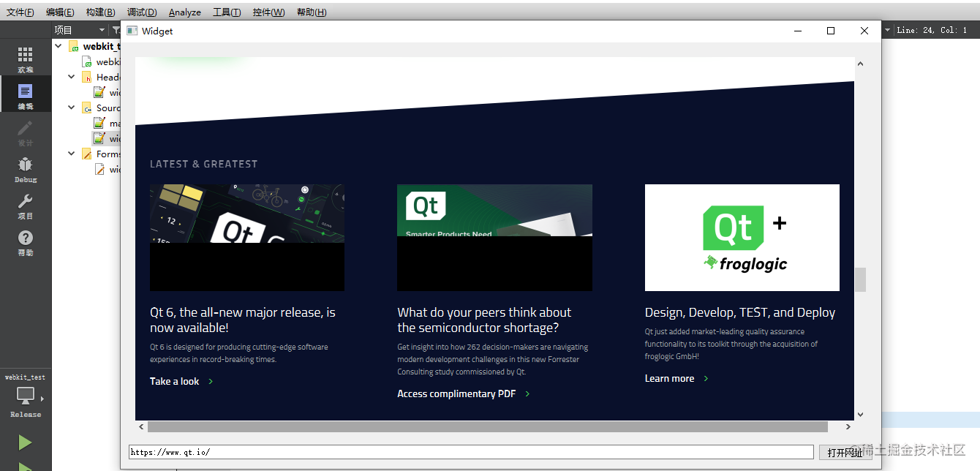Open the Qt 6 all-new major release headline
Screen dimensions: 980x471
tap(243, 320)
